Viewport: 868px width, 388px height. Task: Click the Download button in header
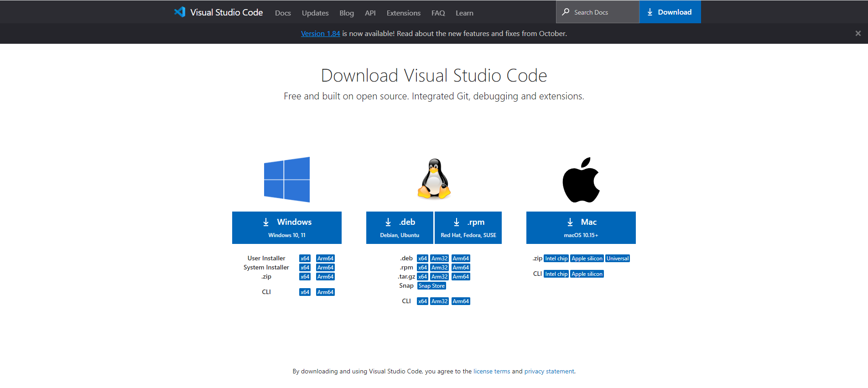(670, 12)
